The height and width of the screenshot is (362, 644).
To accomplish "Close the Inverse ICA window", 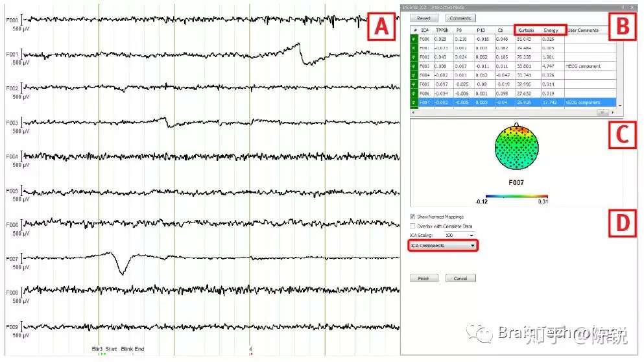I will [632, 7].
